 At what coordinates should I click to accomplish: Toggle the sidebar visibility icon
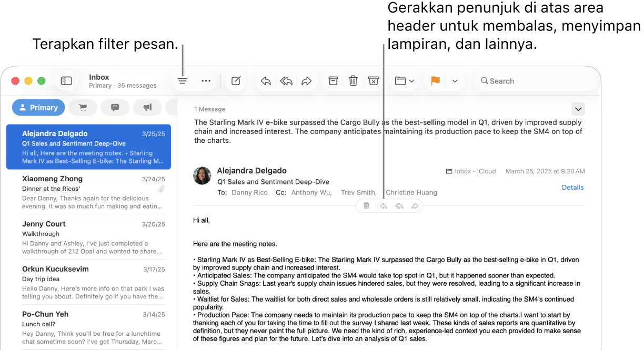point(66,80)
